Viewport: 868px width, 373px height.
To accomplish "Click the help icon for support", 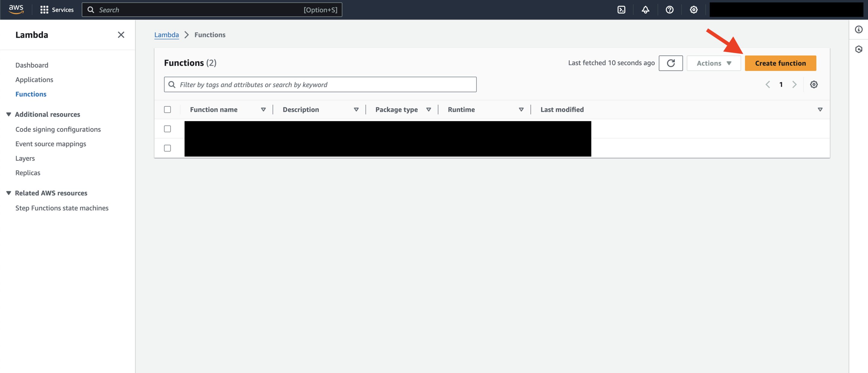I will coord(670,9).
